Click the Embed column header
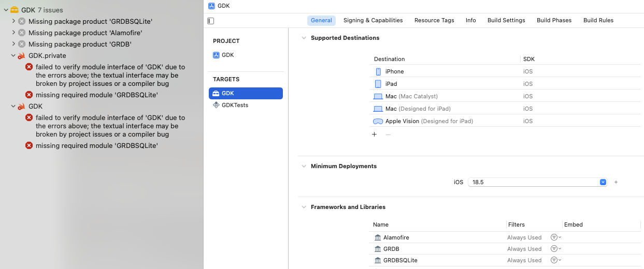 [x=573, y=225]
